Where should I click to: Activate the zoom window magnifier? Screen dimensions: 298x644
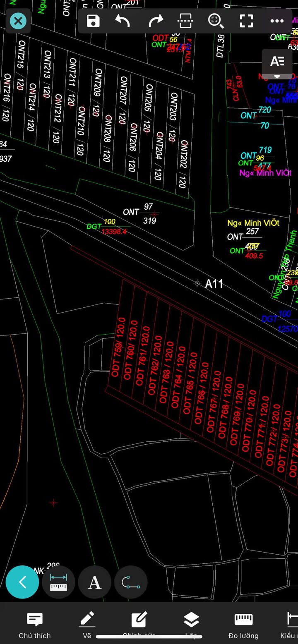tap(216, 21)
